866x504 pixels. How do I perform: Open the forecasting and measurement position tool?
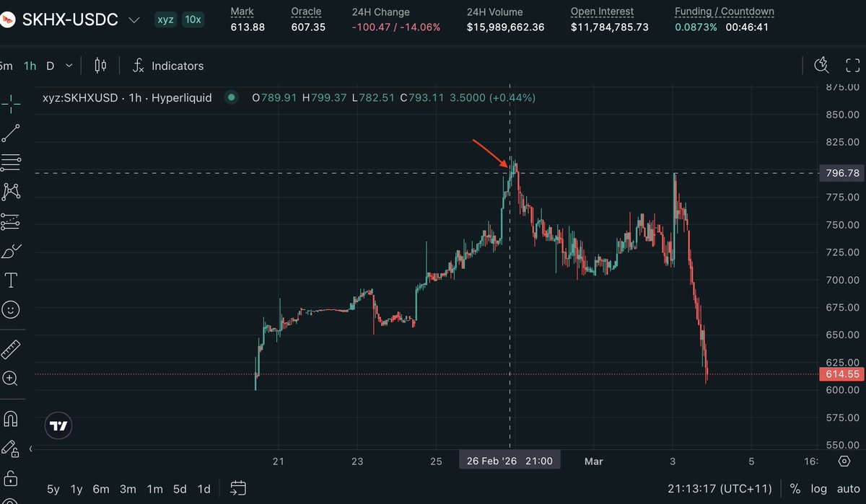11,221
